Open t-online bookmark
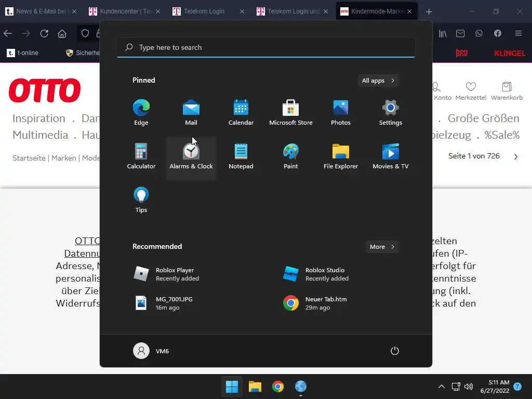 (23, 53)
